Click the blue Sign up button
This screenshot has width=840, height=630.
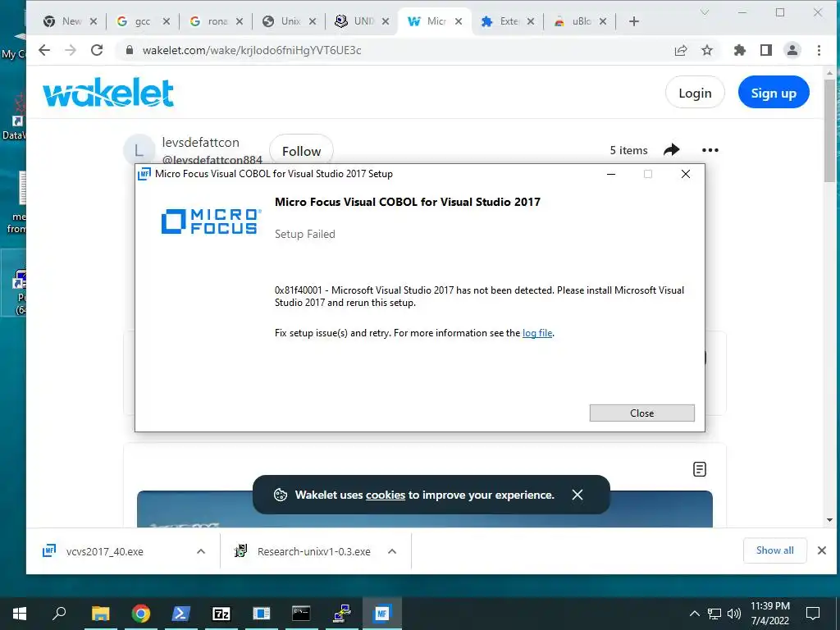pyautogui.click(x=774, y=93)
